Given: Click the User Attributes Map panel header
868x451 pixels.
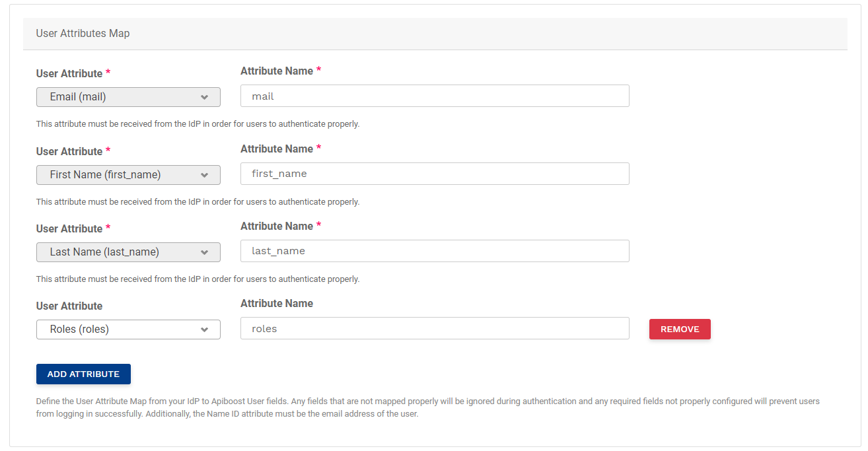Looking at the screenshot, I should pos(435,34).
